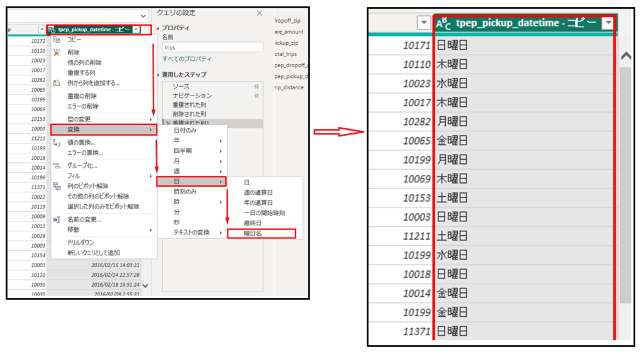Open filter dropdown of the zip column in the right table
The height and width of the screenshot is (359, 644).
click(424, 23)
